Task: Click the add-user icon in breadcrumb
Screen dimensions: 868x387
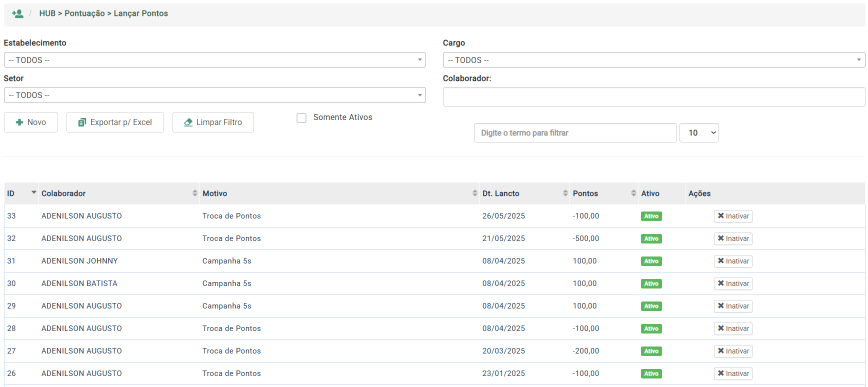Action: click(x=17, y=13)
